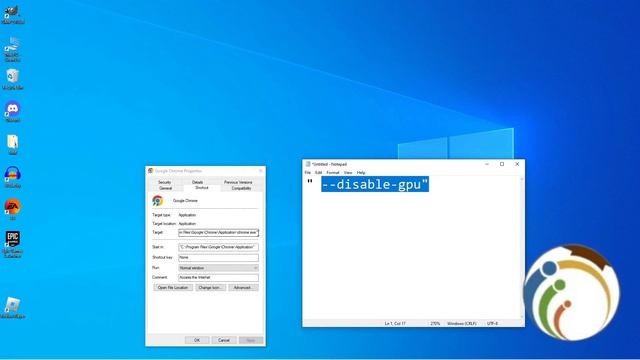Click the Open File Location button

pos(173,288)
